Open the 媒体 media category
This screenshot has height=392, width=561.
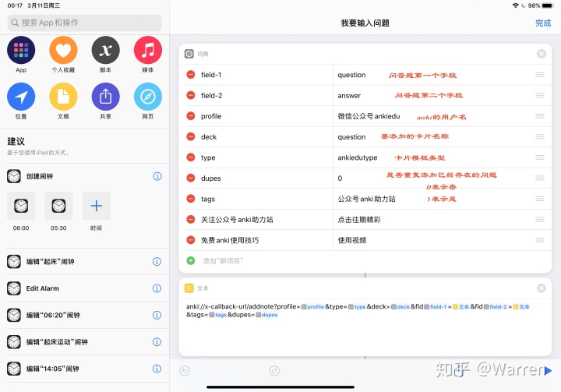tap(148, 50)
